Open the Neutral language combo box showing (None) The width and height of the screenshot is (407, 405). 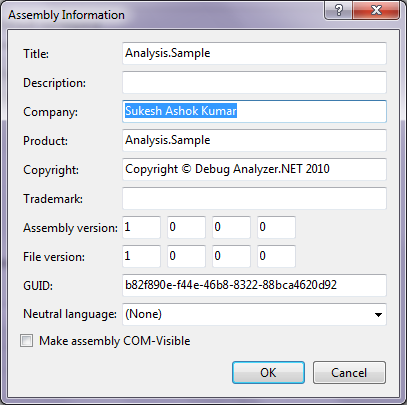(x=254, y=314)
